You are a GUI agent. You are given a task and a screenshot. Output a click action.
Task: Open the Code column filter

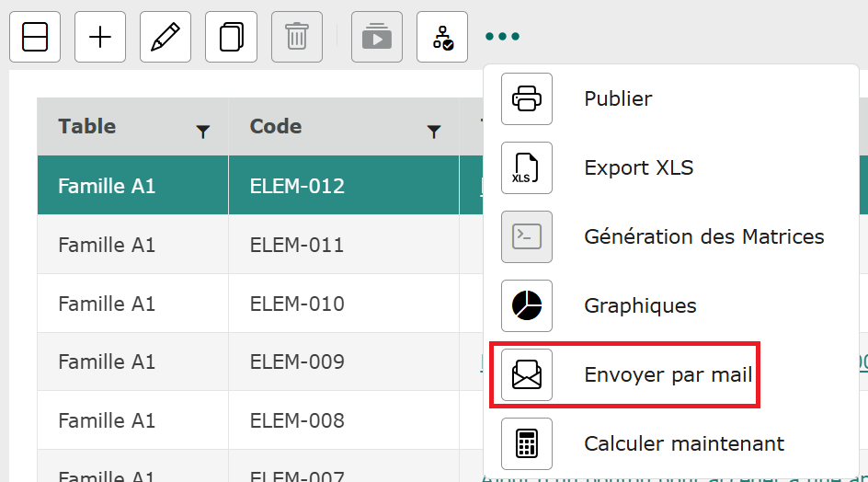pyautogui.click(x=434, y=132)
